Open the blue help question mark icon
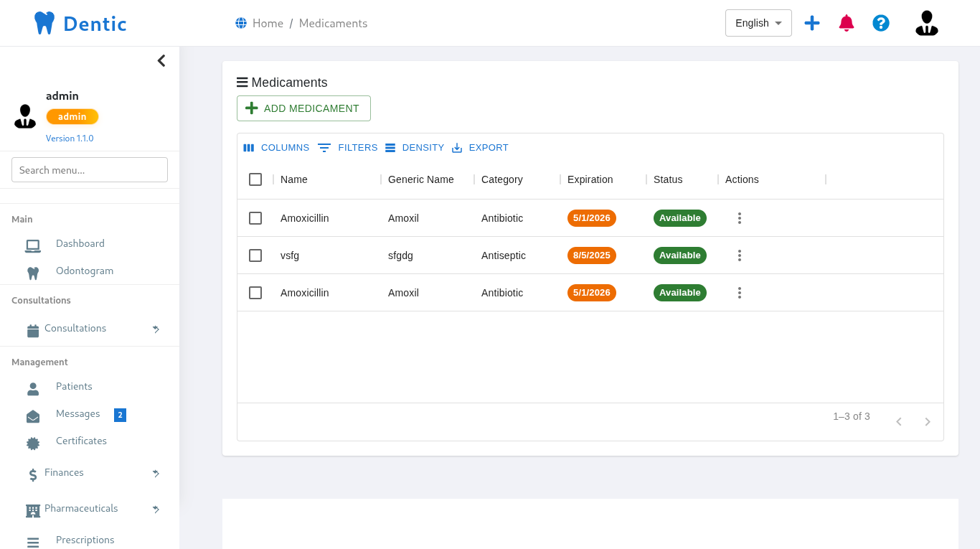This screenshot has width=980, height=549. [881, 23]
